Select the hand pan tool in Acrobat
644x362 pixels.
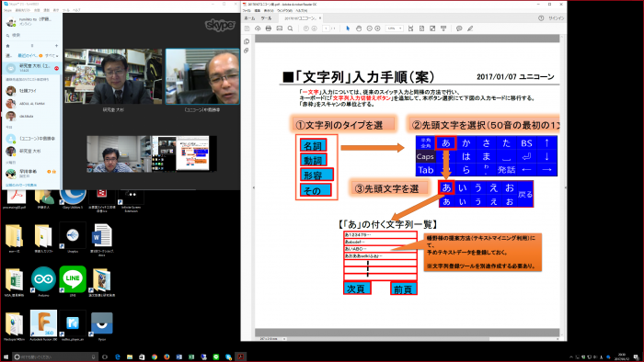[359, 28]
